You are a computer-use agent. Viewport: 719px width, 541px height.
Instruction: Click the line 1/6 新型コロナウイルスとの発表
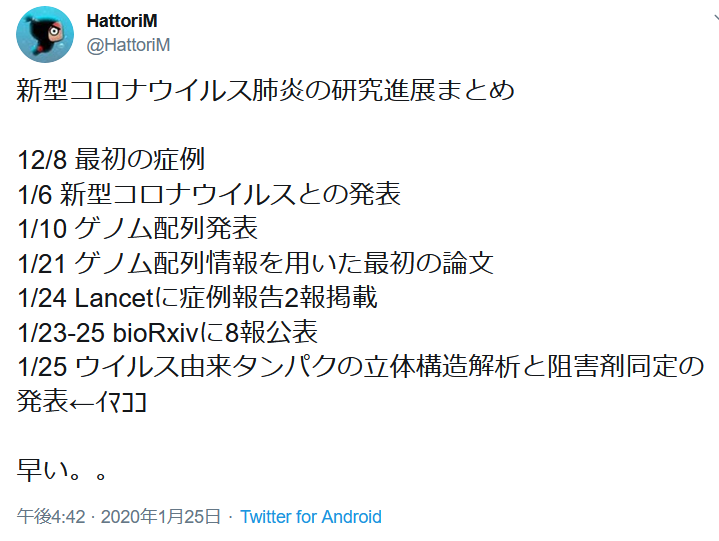(209, 193)
